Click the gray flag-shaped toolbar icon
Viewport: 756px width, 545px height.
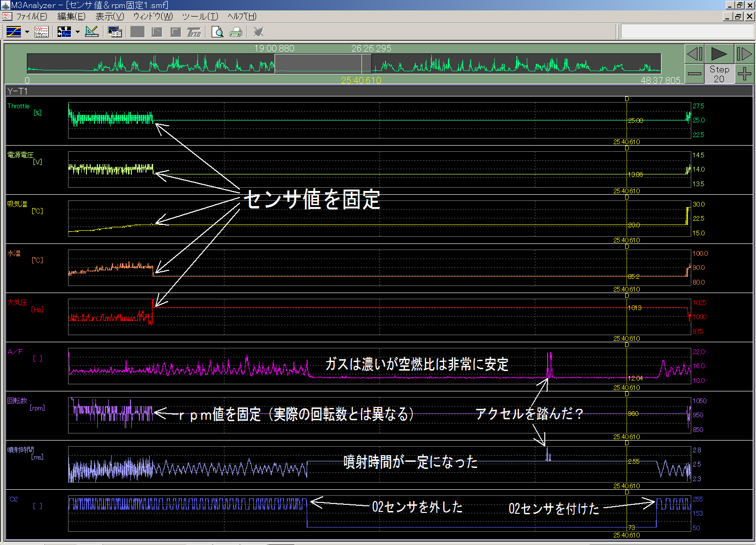point(157,32)
